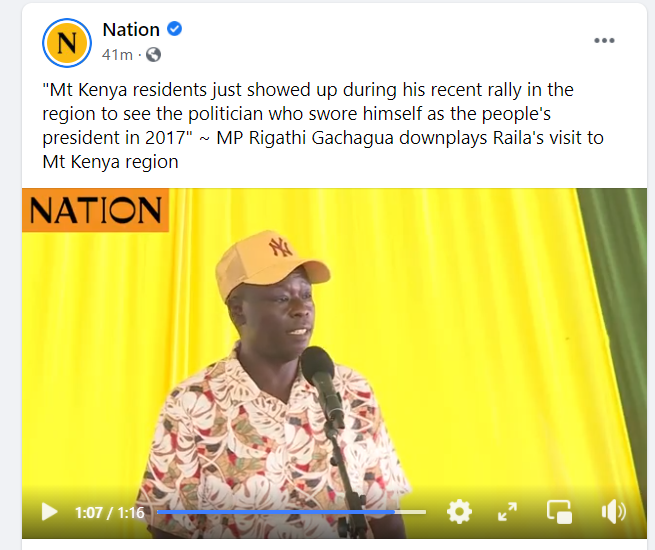Click the 1:07 / 1:16 time display
Viewport: 655px width, 550px height.
click(x=109, y=512)
